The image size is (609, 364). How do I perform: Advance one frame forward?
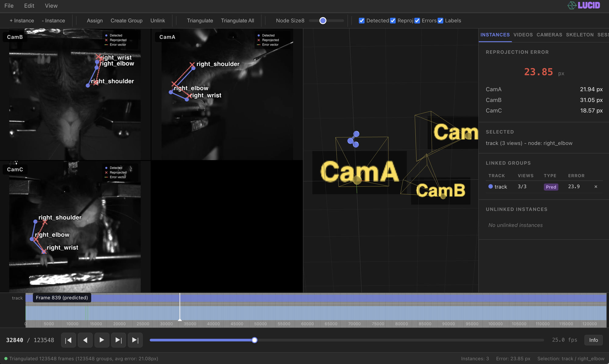pos(119,340)
